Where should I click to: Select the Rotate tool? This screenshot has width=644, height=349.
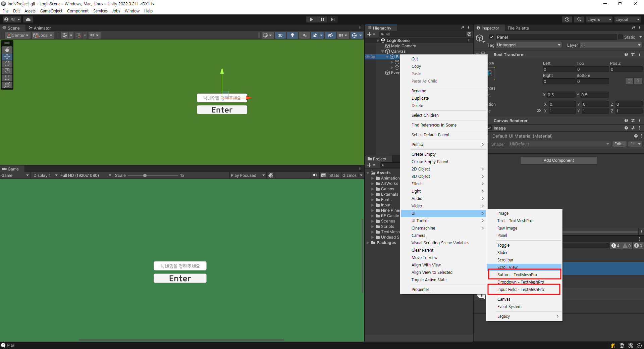point(7,64)
